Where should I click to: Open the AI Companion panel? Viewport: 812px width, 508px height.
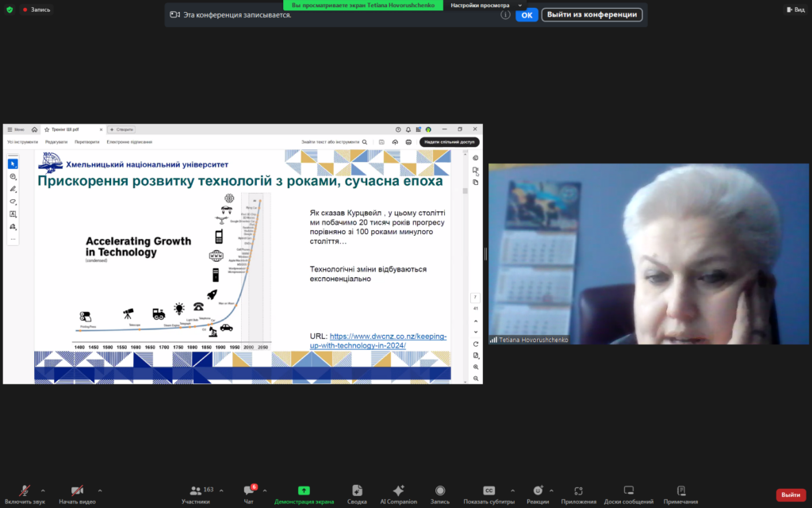[x=398, y=494]
